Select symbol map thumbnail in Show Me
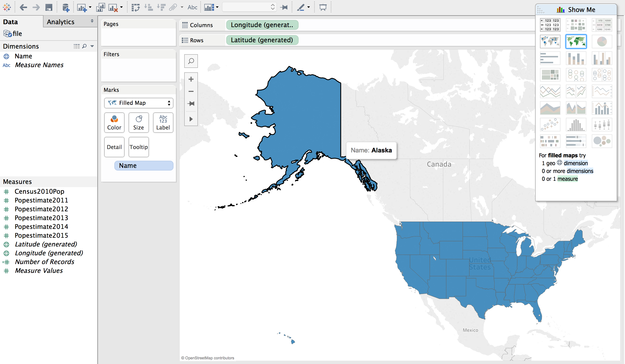The width and height of the screenshot is (625, 364). point(550,42)
